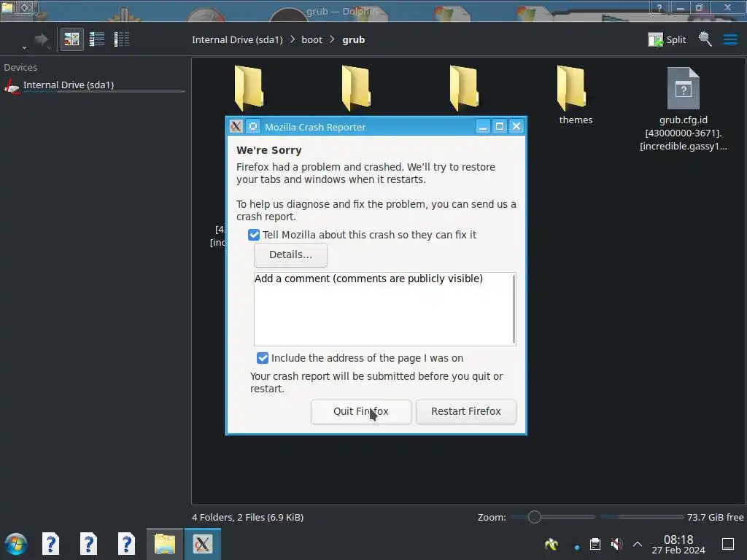This screenshot has height=560, width=747.
Task: Toggle Tell Mozilla about this crash checkbox
Action: click(254, 235)
